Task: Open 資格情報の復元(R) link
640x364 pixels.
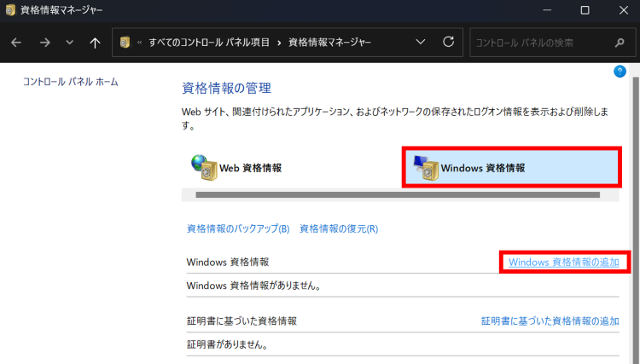Action: click(x=339, y=228)
